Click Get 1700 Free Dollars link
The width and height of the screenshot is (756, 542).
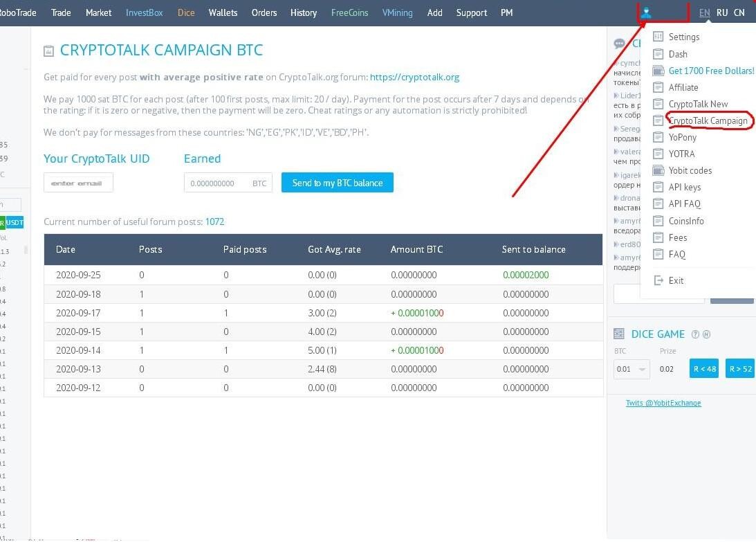[x=711, y=71]
